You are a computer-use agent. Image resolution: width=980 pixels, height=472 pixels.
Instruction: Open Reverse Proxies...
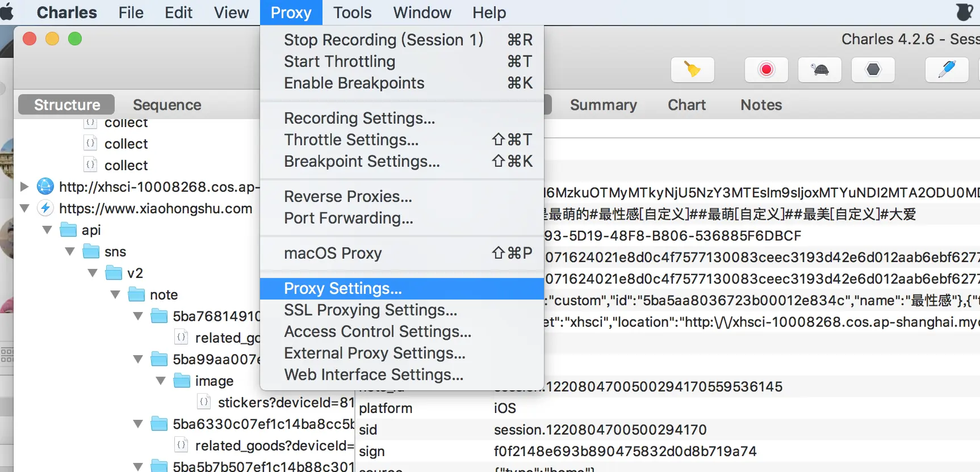(x=402, y=197)
